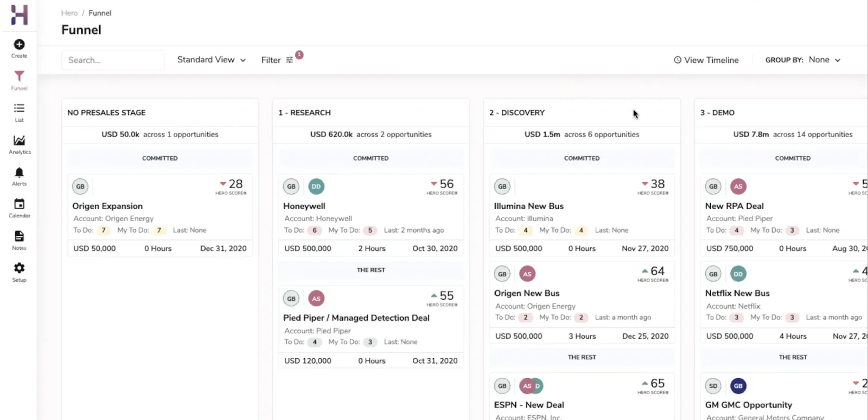868x420 pixels.
Task: Open Illumina New Bus opportunity
Action: (529, 206)
